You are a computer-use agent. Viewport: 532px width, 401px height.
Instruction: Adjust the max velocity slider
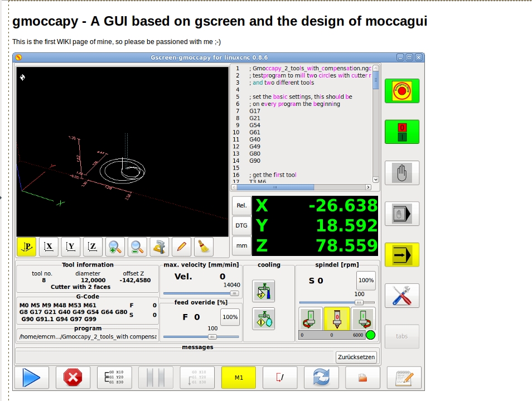click(201, 293)
